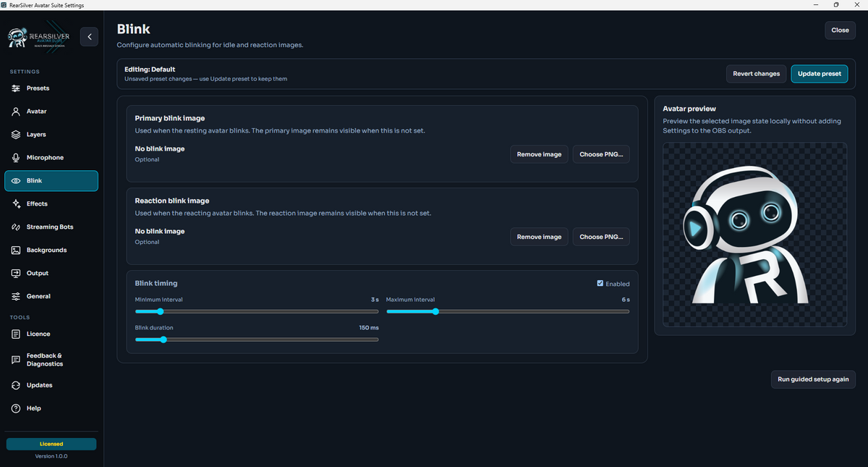Disable blink timing with Enabled checkbox
Viewport: 868px width, 467px height.
tap(600, 284)
